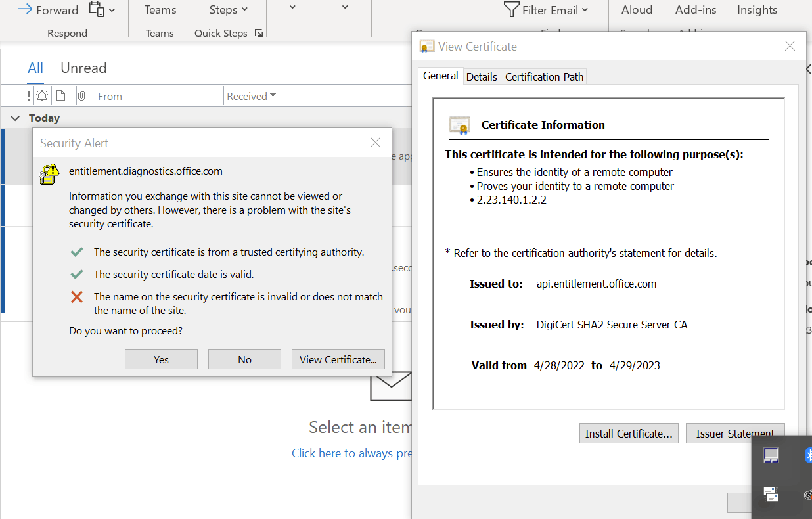This screenshot has width=812, height=519.
Task: Click the View Certificate button
Action: [338, 359]
